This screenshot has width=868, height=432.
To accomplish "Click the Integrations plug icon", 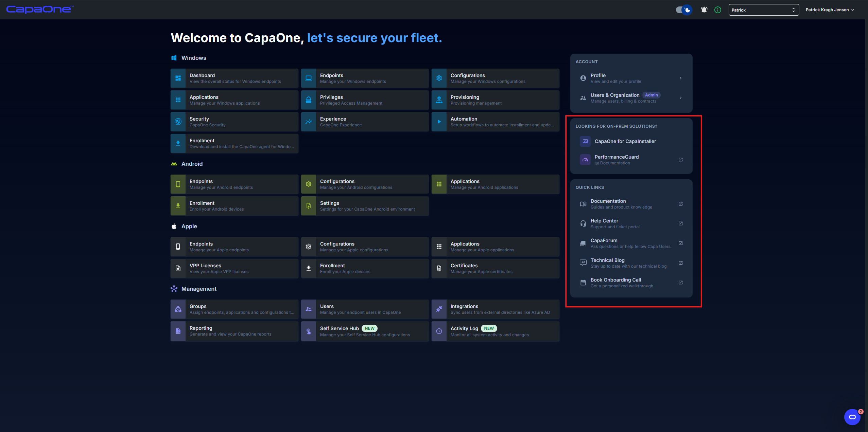I will pos(439,309).
